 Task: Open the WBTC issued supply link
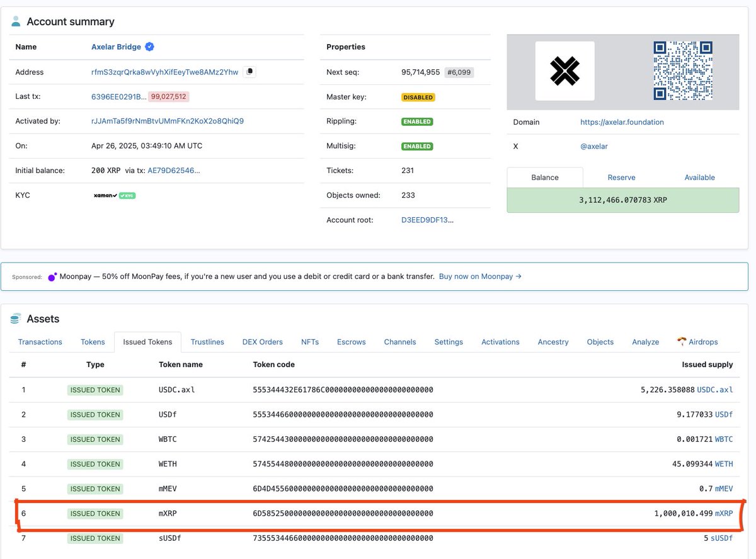724,439
